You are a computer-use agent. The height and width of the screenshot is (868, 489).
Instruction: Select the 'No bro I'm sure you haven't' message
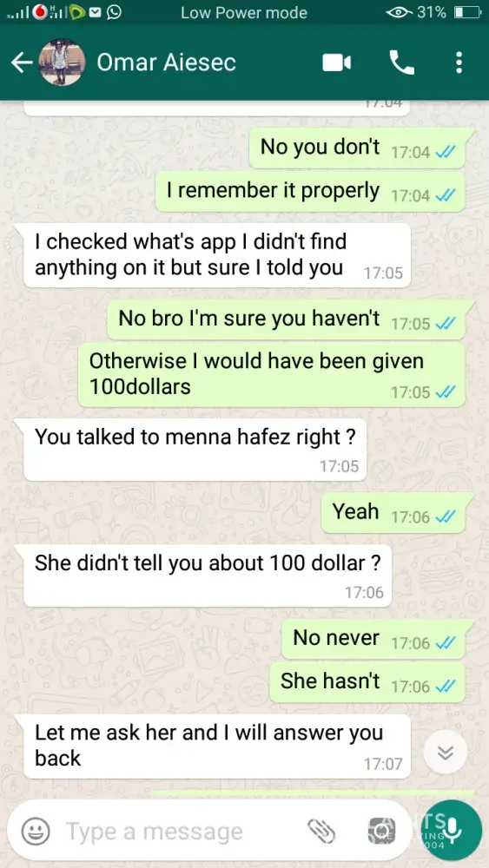(287, 319)
